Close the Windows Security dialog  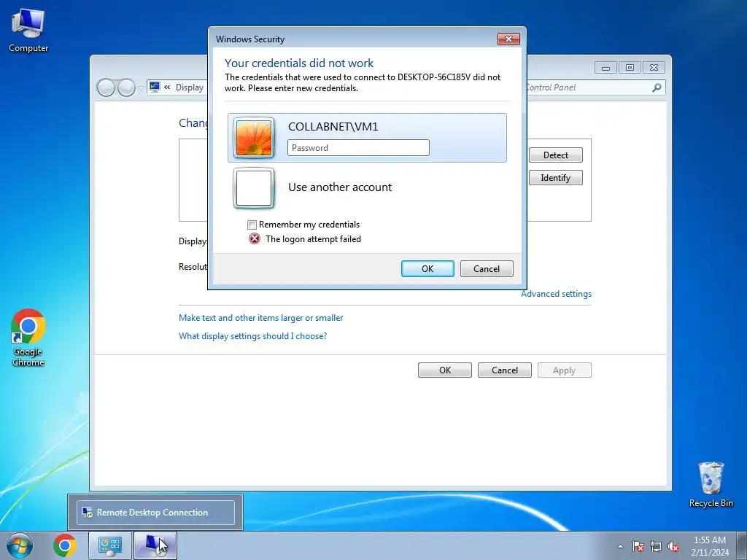[508, 39]
